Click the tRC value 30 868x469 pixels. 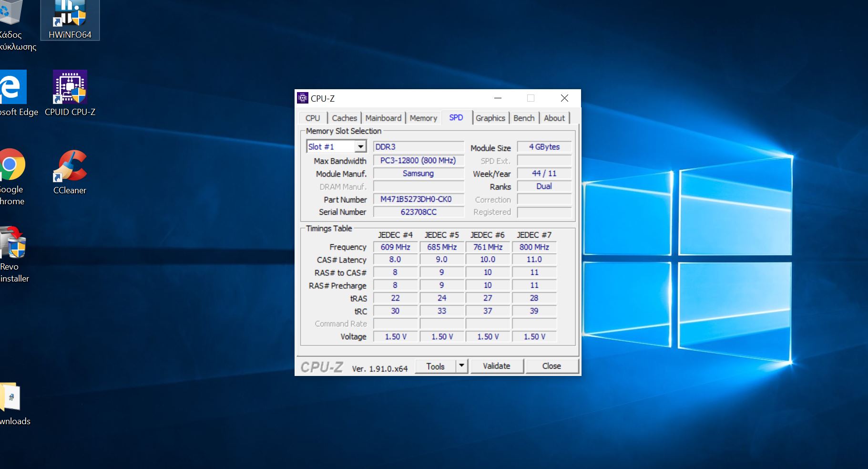click(x=395, y=311)
